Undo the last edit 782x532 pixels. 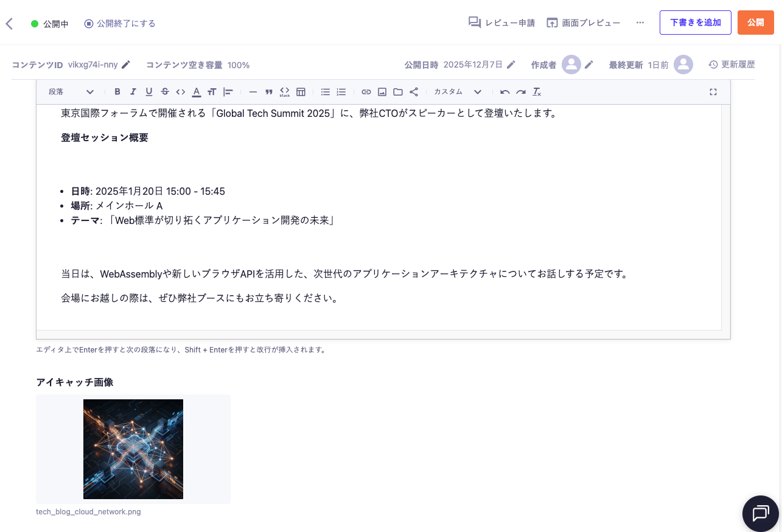[504, 92]
